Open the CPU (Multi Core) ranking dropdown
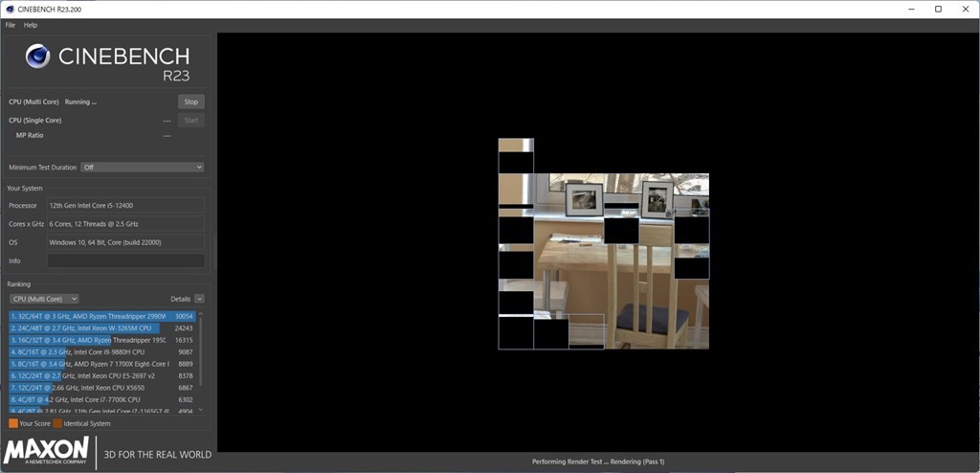The width and height of the screenshot is (980, 473). tap(44, 299)
